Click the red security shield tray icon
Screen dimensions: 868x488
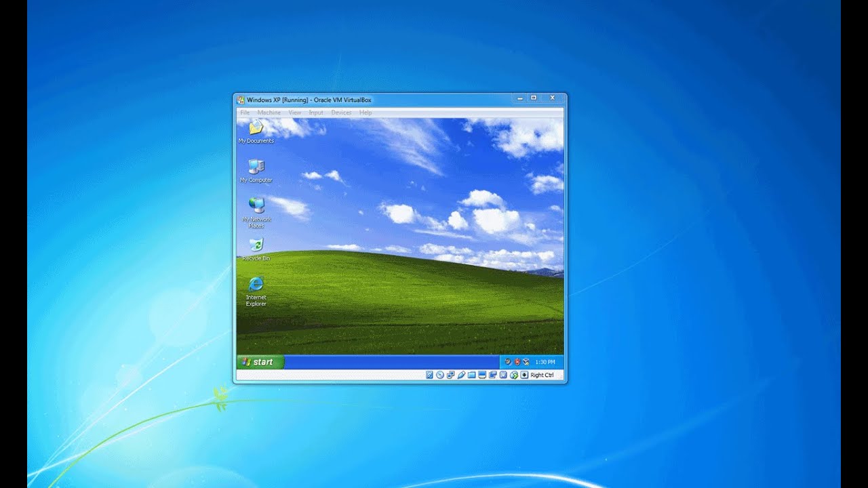517,362
